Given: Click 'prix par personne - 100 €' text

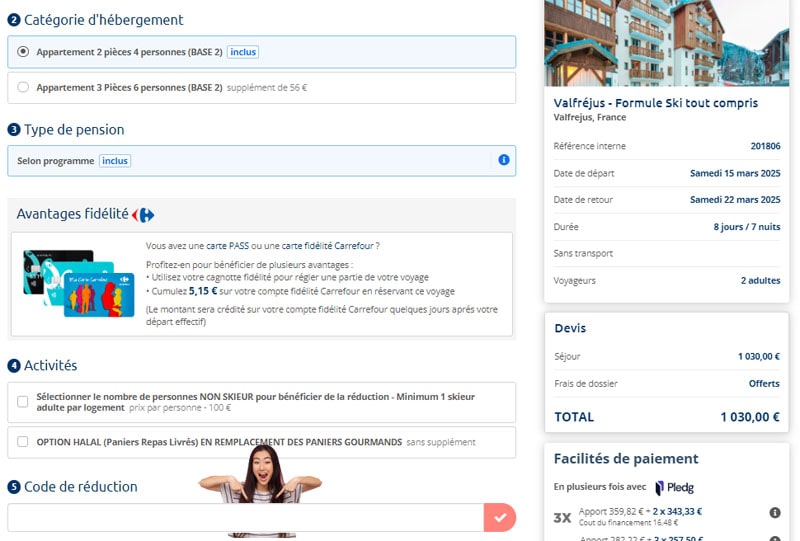Looking at the screenshot, I should tap(180, 408).
